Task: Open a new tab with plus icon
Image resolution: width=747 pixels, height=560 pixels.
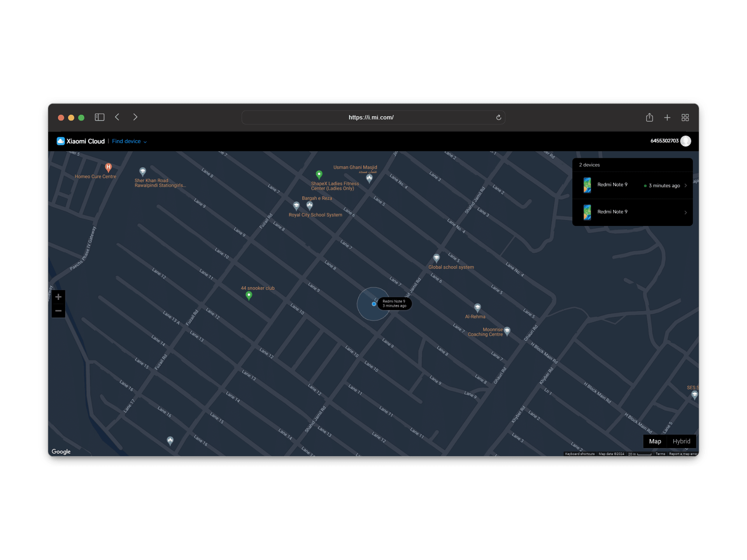Action: click(x=667, y=117)
